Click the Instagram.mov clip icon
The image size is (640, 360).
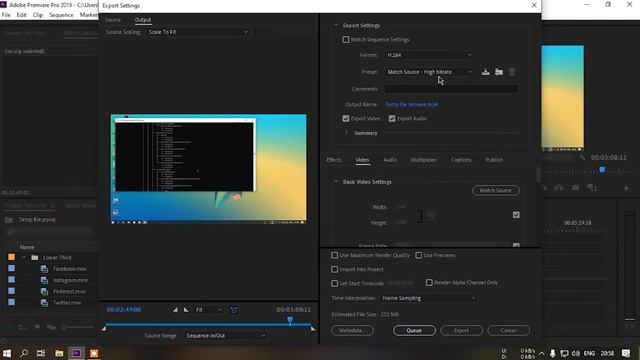point(44,280)
